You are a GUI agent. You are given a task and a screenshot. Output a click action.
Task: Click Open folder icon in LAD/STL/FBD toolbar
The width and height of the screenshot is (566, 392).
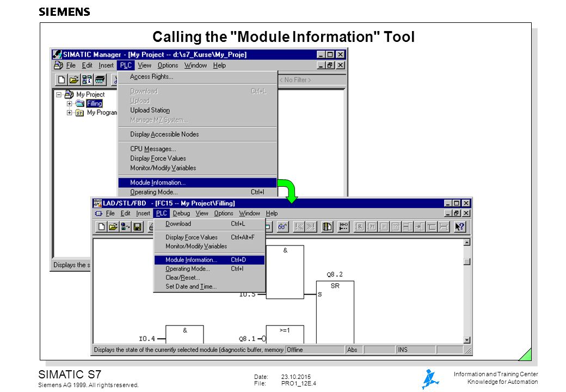(113, 226)
